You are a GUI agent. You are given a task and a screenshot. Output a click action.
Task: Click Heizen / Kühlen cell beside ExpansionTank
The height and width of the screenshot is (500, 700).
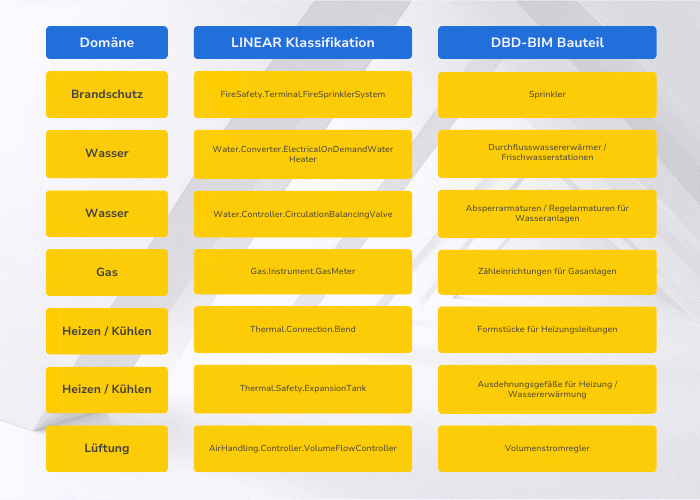pos(107,389)
